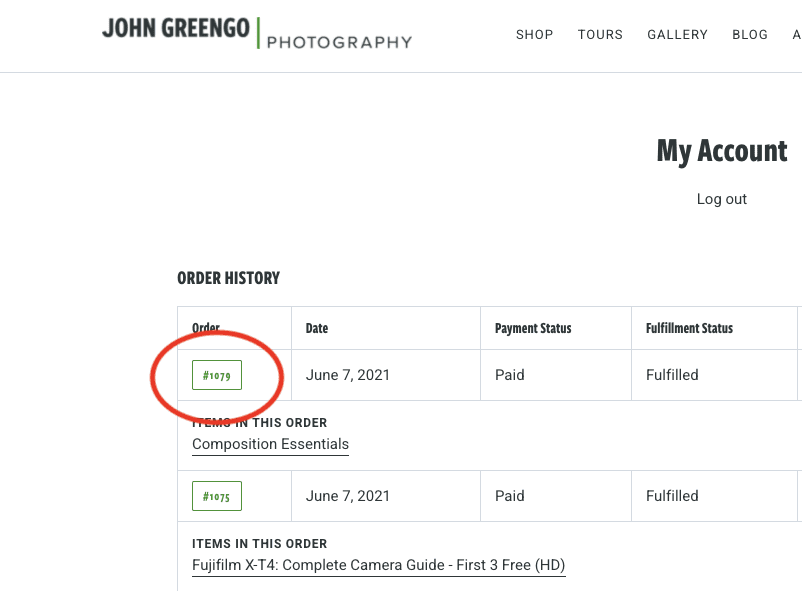Log out of the account

tap(722, 199)
